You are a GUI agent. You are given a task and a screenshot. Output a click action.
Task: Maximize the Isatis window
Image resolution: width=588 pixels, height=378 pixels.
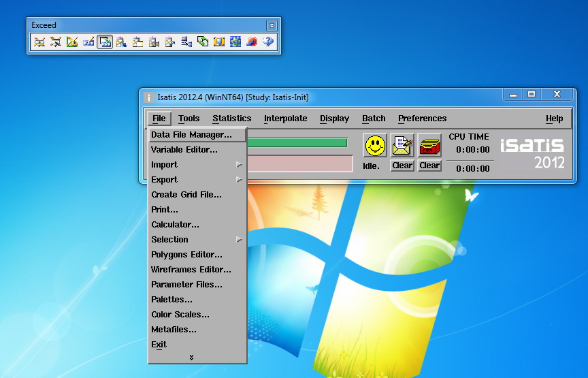pyautogui.click(x=532, y=95)
